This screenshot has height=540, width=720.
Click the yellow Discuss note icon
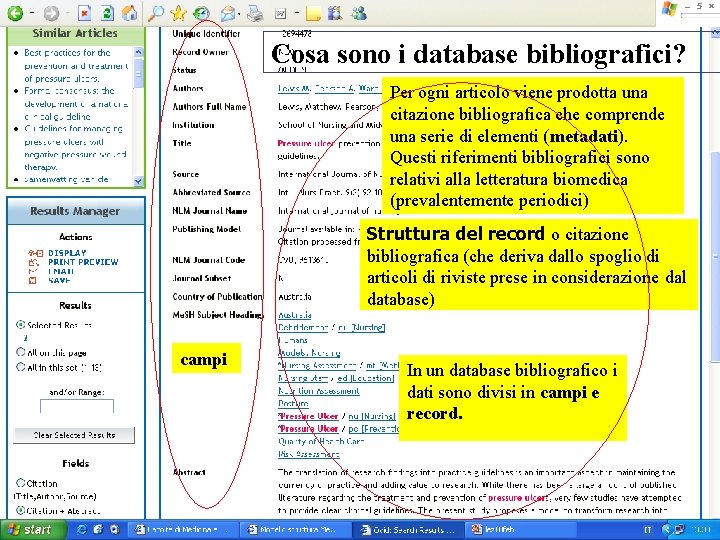(x=313, y=14)
